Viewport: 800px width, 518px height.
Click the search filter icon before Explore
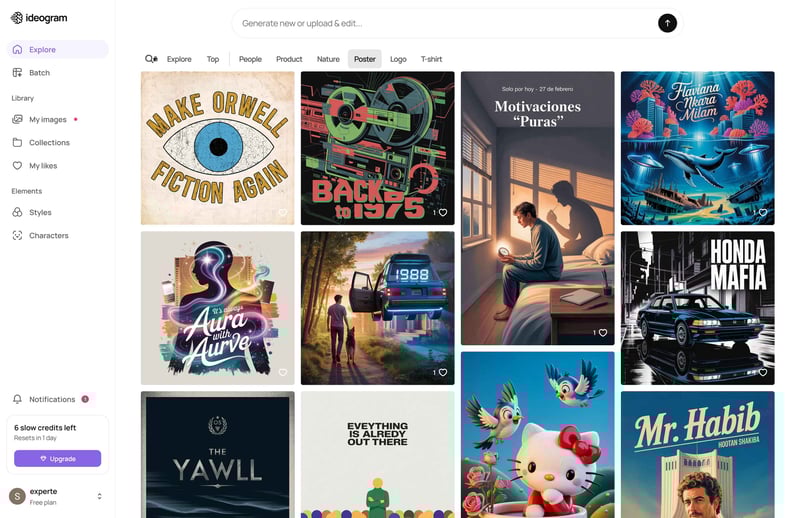point(151,59)
